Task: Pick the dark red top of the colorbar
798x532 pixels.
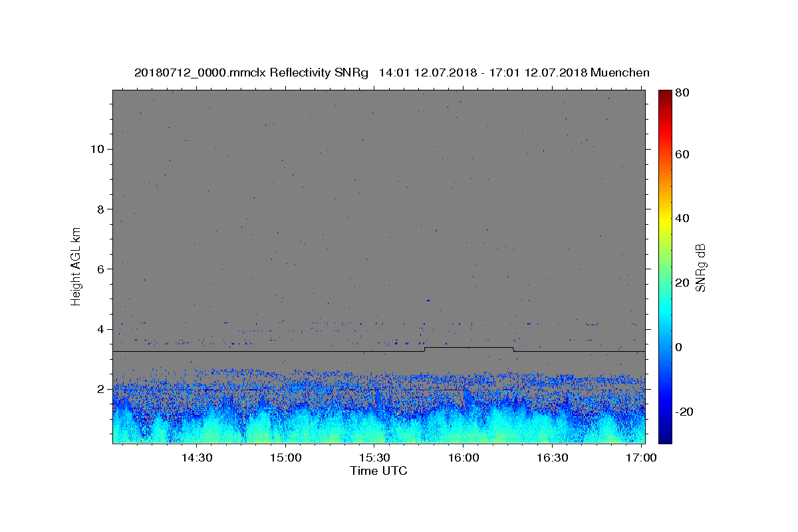Action: point(665,93)
